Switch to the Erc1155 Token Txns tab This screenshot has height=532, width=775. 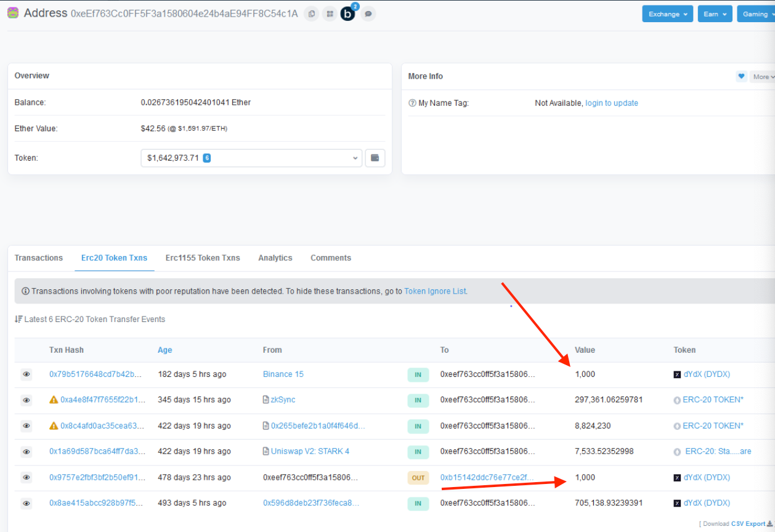(x=203, y=258)
